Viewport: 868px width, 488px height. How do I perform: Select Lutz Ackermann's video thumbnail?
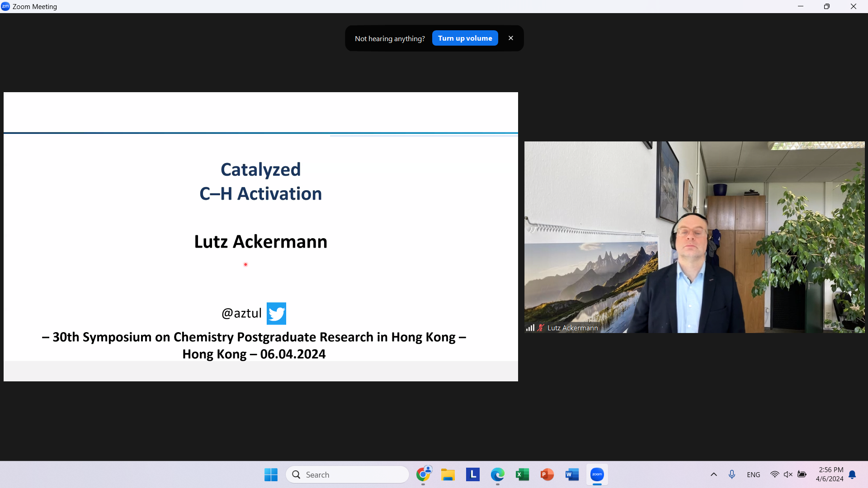(x=694, y=237)
